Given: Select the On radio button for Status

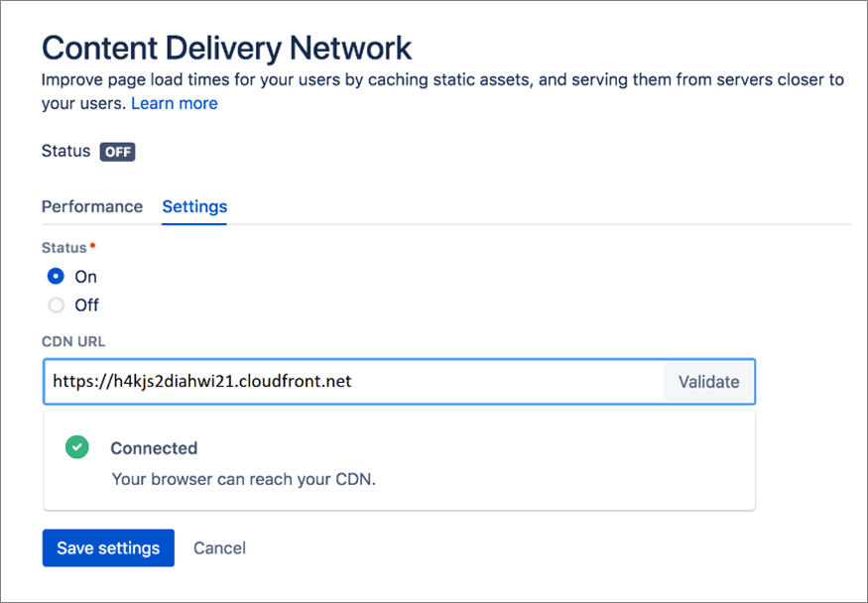Looking at the screenshot, I should point(56,276).
